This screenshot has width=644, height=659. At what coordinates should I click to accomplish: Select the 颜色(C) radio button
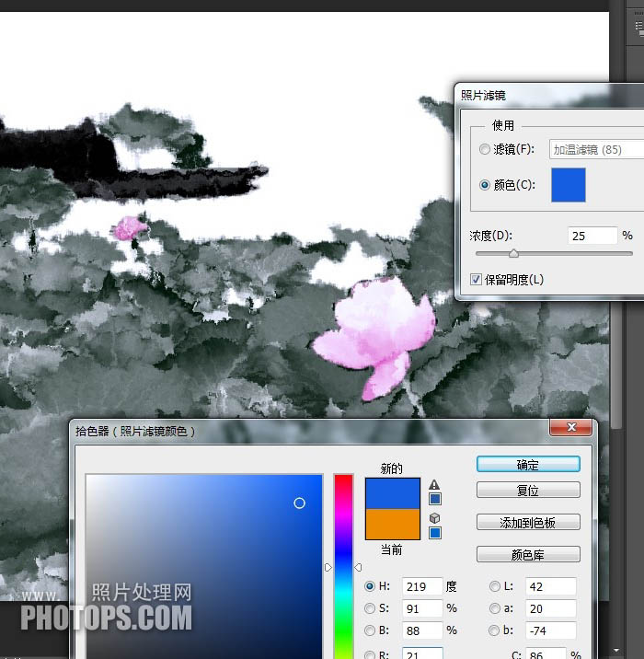click(484, 185)
